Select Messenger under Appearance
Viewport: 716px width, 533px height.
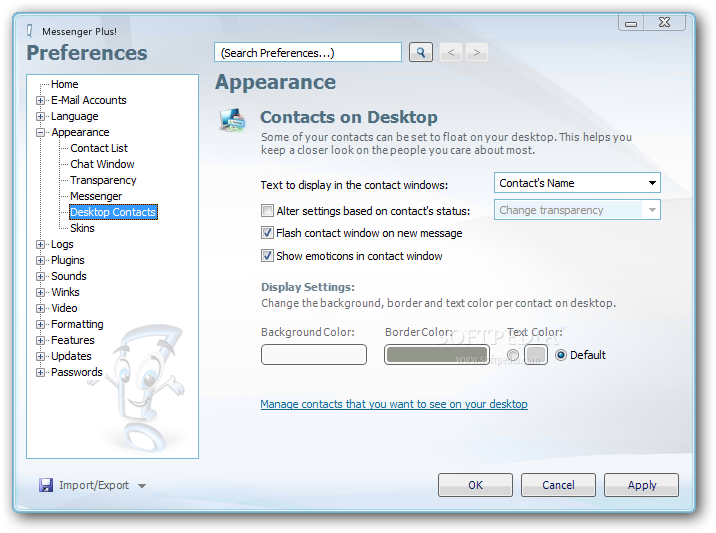click(96, 196)
